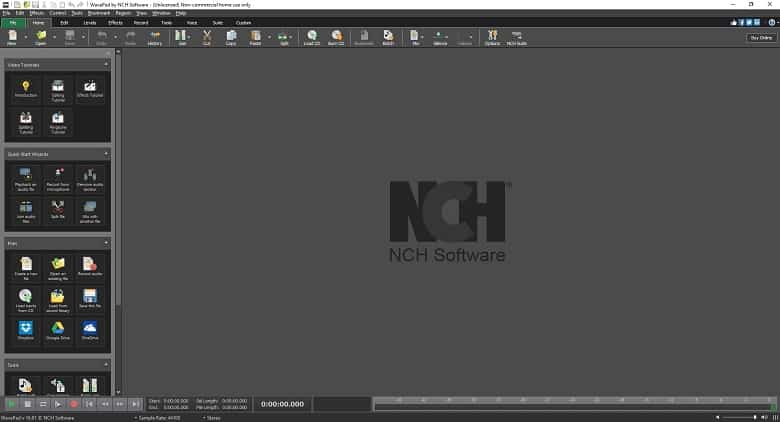The width and height of the screenshot is (780, 422).
Task: Open the Sample Rate dropdown in status bar
Action: coord(158,418)
